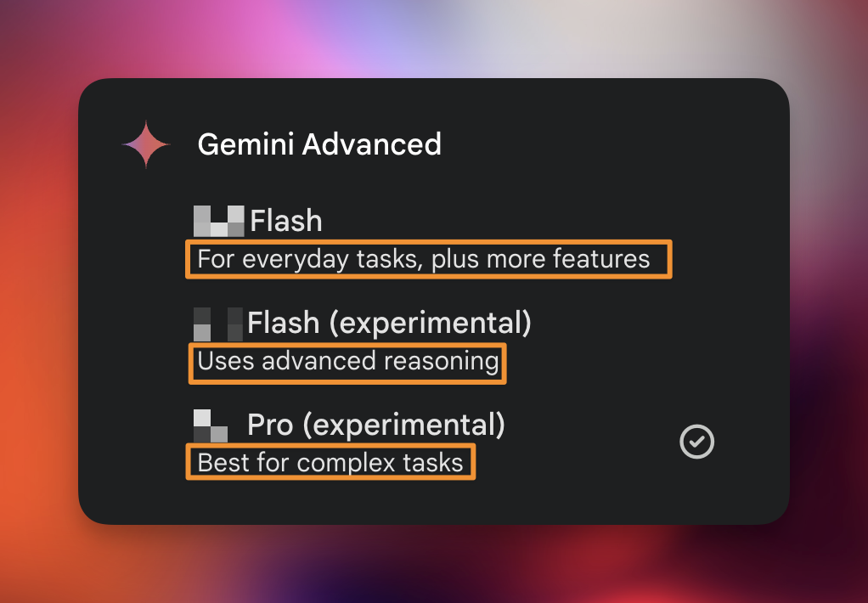Click the "Uses advanced reasoning" description
This screenshot has width=868, height=603.
click(348, 361)
